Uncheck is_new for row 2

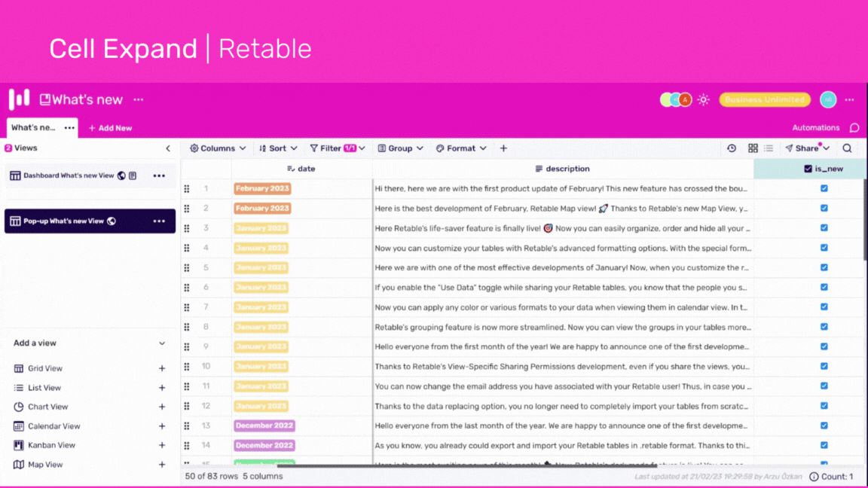(x=824, y=209)
